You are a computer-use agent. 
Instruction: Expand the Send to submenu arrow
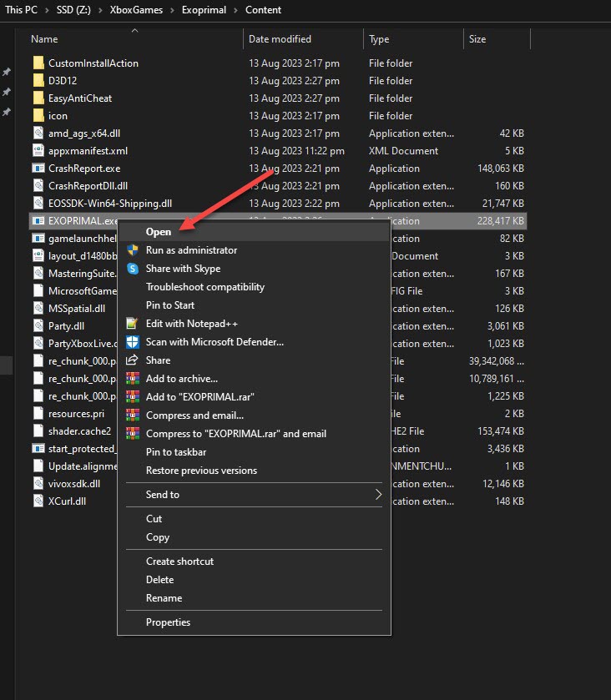pyautogui.click(x=378, y=494)
